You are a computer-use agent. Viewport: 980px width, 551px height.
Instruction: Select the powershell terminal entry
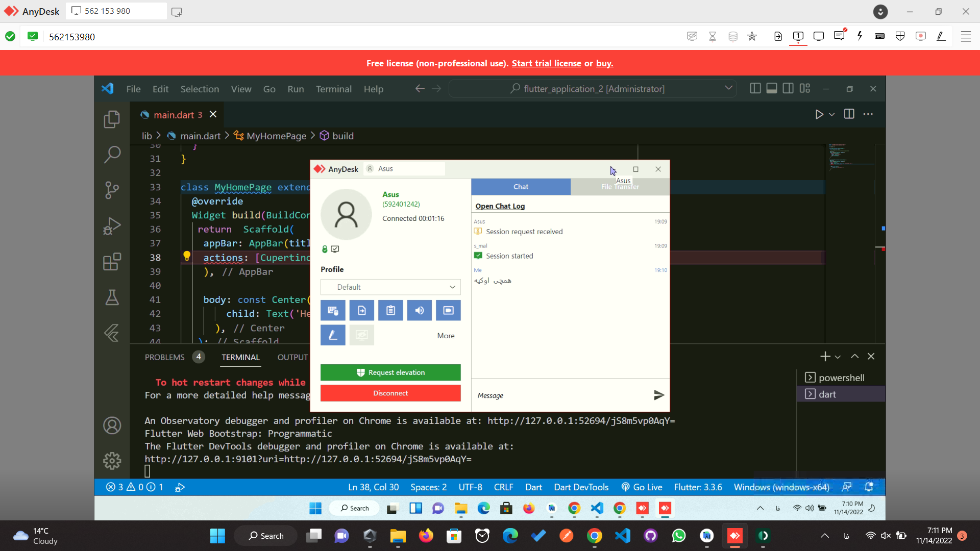tap(841, 378)
